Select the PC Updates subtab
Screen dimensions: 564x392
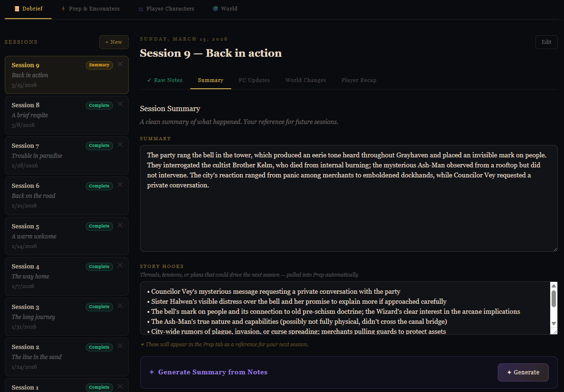[254, 80]
